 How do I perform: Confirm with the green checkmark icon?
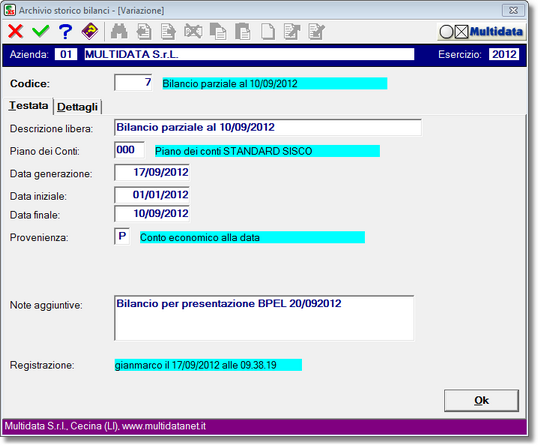pyautogui.click(x=40, y=32)
